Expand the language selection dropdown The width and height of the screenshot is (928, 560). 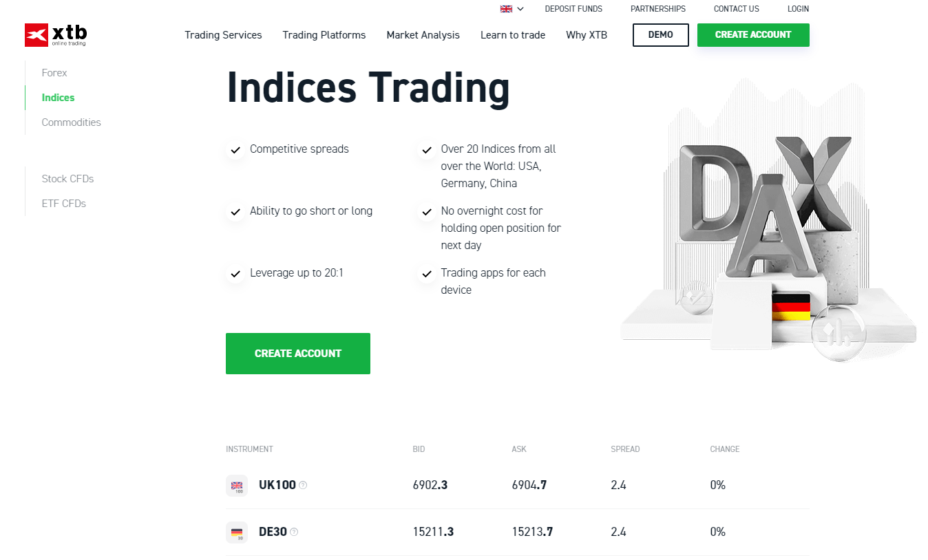coord(521,9)
